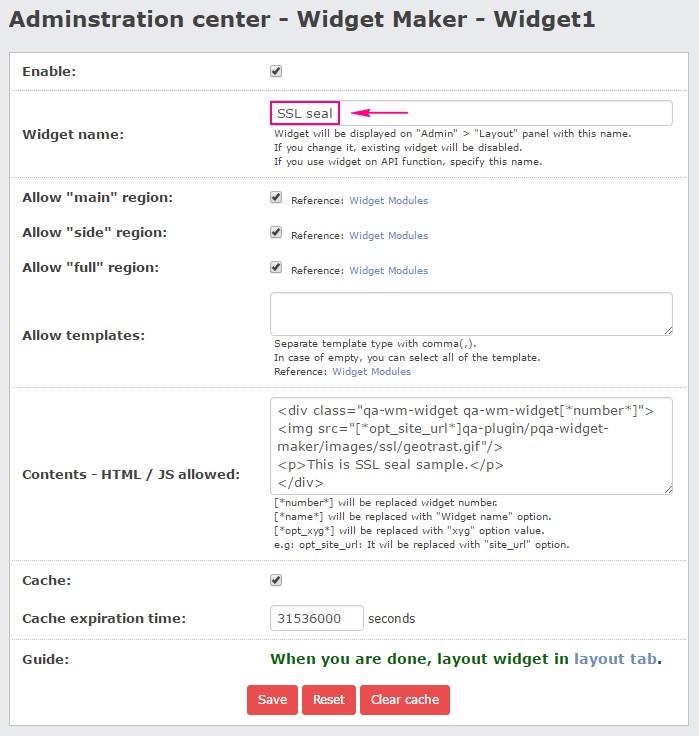Open Widget Modules link for side region

point(388,236)
